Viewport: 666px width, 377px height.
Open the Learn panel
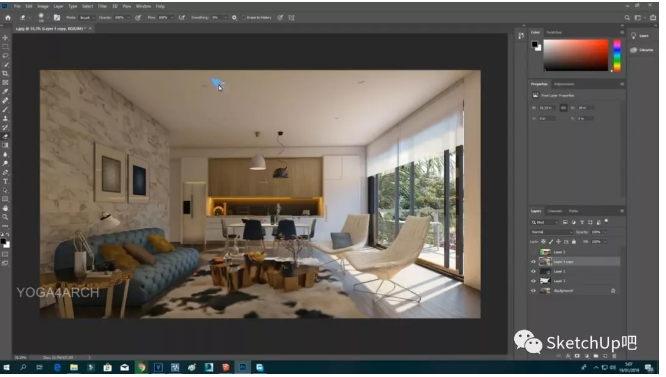pyautogui.click(x=640, y=36)
